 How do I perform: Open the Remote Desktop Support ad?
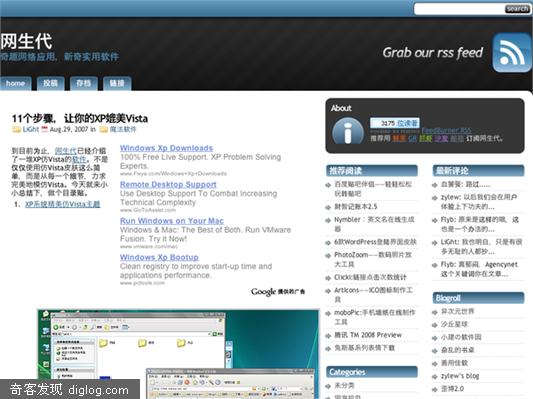pyautogui.click(x=168, y=185)
